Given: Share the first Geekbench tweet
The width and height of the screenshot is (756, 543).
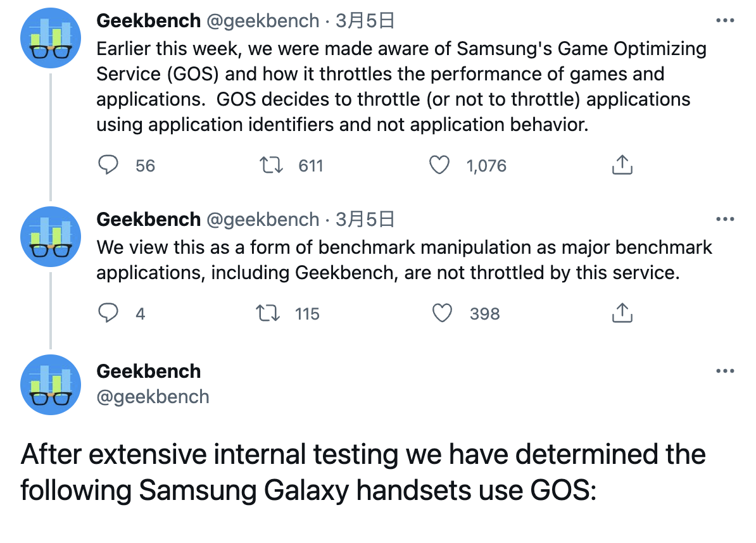Looking at the screenshot, I should [622, 165].
